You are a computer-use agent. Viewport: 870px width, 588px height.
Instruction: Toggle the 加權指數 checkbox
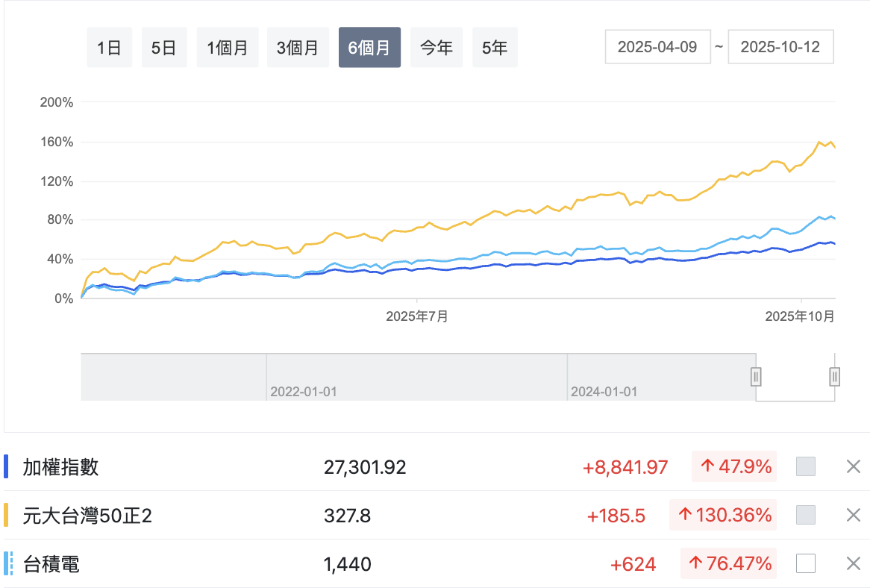(806, 467)
